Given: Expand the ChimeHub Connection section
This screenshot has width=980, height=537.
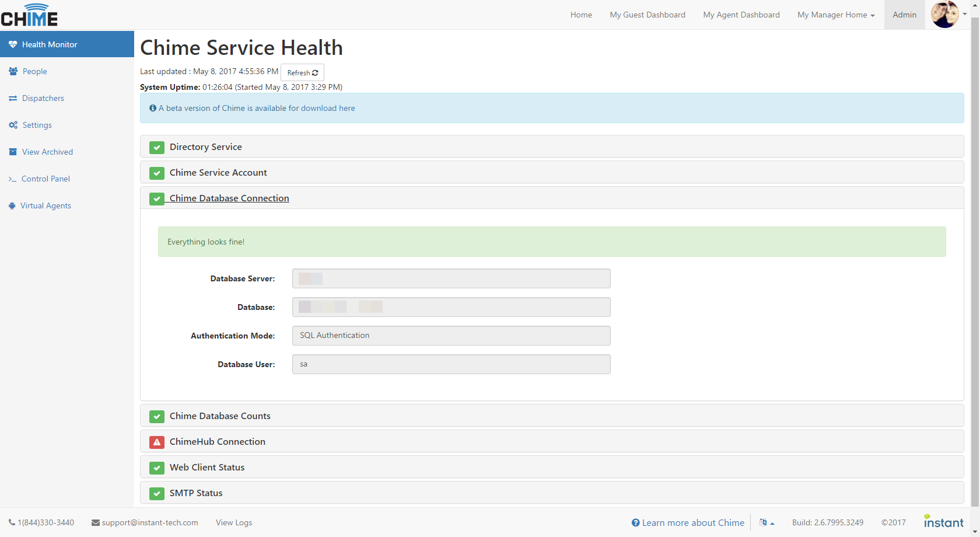Looking at the screenshot, I should [552, 441].
